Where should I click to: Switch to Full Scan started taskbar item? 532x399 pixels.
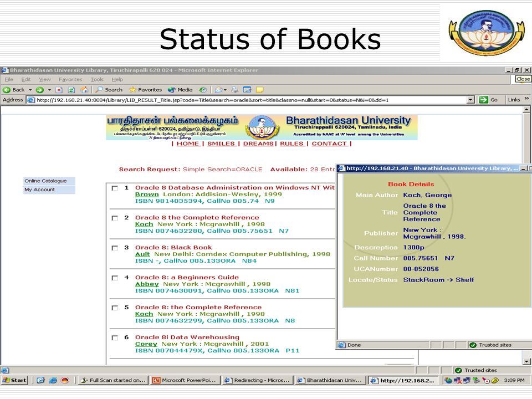(x=113, y=380)
